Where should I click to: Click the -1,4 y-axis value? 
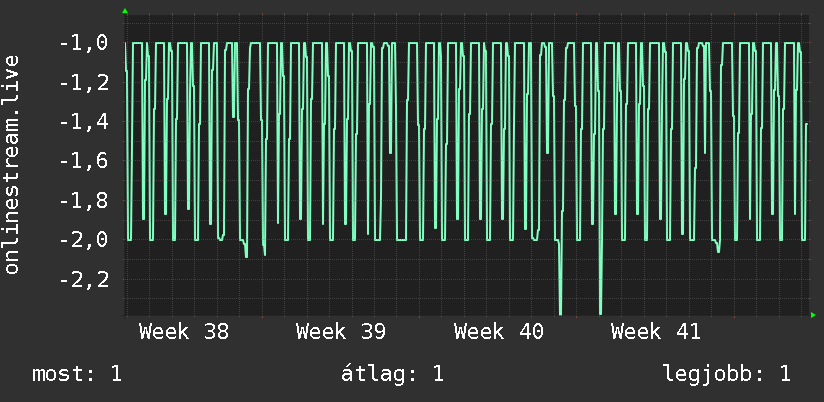pos(84,122)
